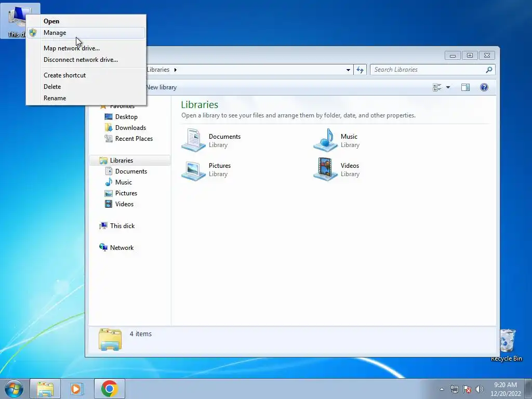Toggle the preview pane
Screen dimensions: 532x399
(x=465, y=87)
